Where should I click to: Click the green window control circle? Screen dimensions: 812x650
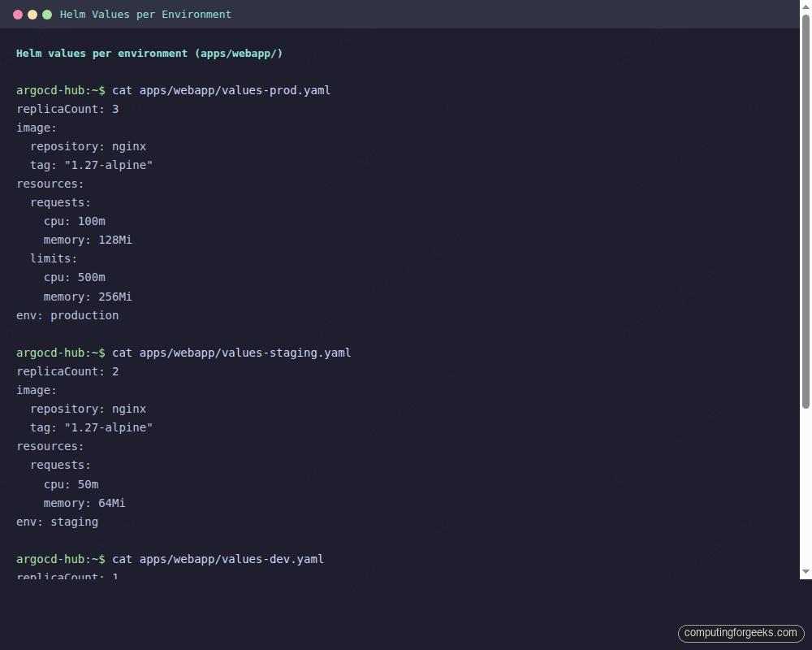tap(46, 14)
